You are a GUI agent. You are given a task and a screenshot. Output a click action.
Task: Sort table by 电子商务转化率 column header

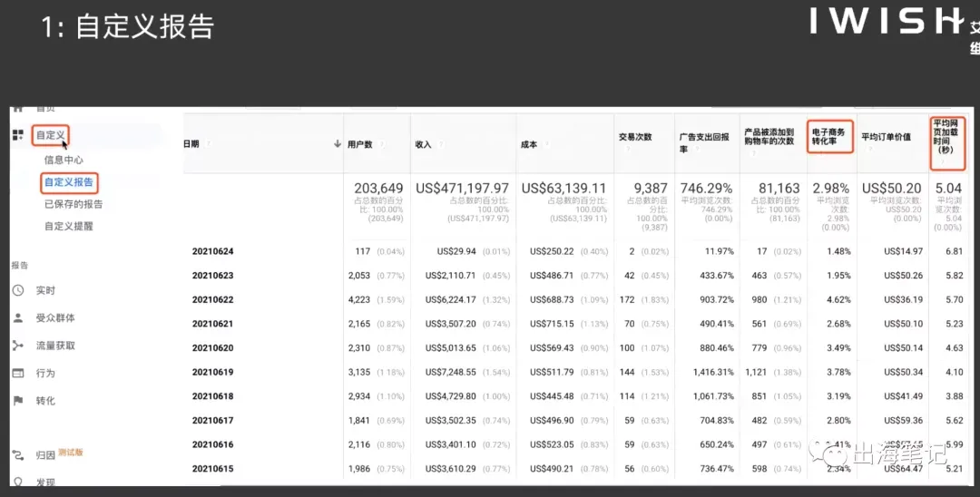pyautogui.click(x=828, y=137)
